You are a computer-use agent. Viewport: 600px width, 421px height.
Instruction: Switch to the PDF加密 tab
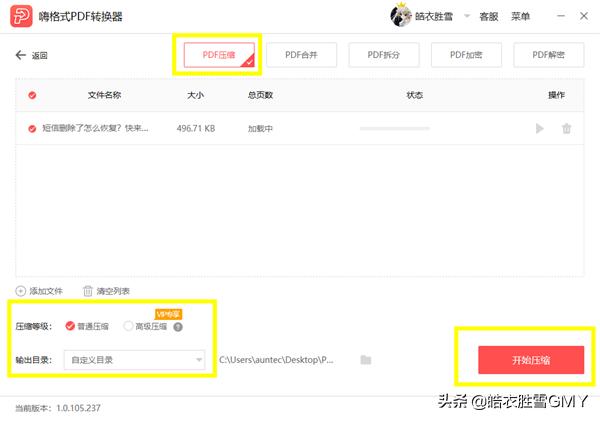466,55
